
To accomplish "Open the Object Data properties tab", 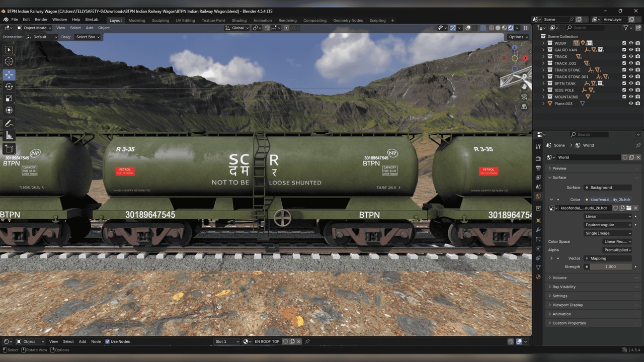I will click(538, 267).
